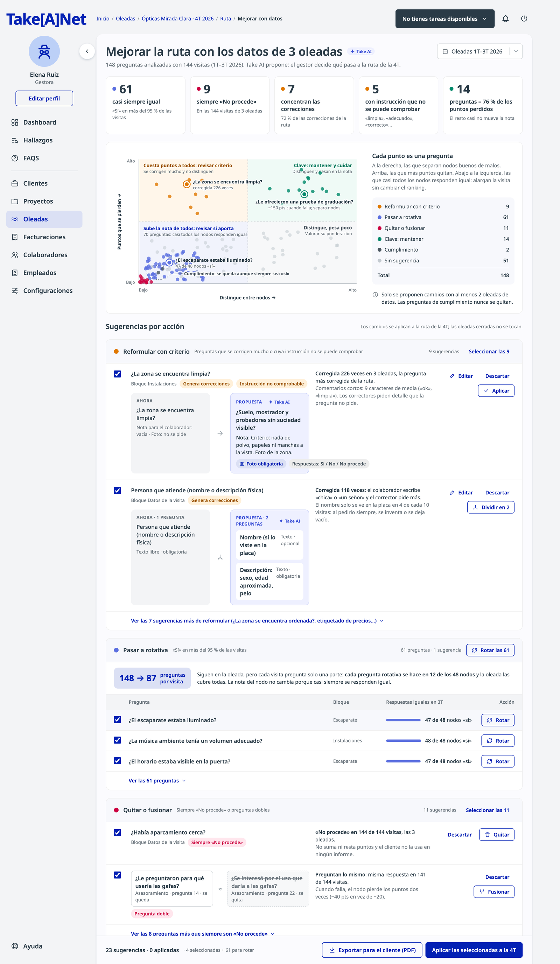
Task: Click the Seleccionar las 9 link
Action: tap(489, 352)
